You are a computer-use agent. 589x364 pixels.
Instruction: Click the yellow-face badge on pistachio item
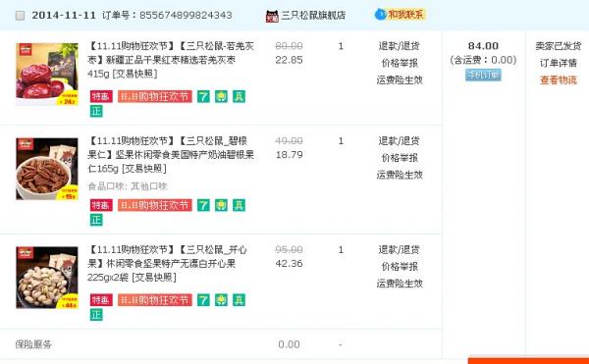(x=221, y=300)
